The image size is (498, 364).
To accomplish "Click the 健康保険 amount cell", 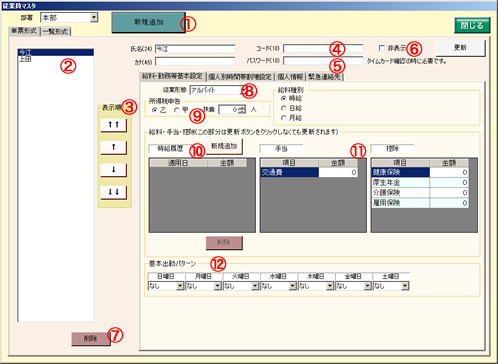I will [x=449, y=172].
